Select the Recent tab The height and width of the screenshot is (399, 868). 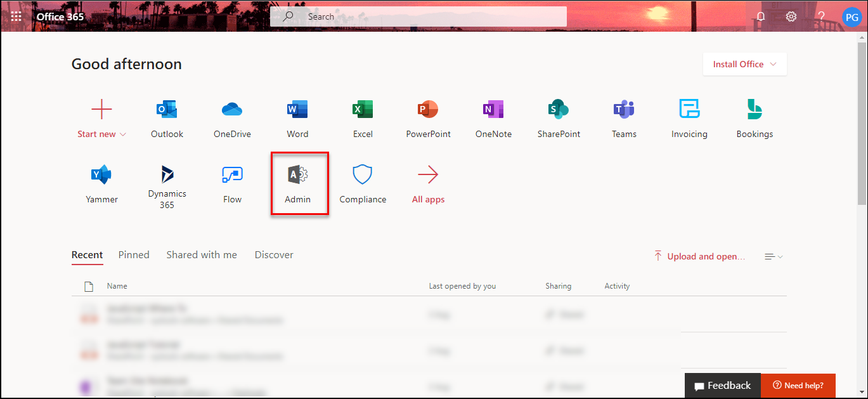[87, 255]
